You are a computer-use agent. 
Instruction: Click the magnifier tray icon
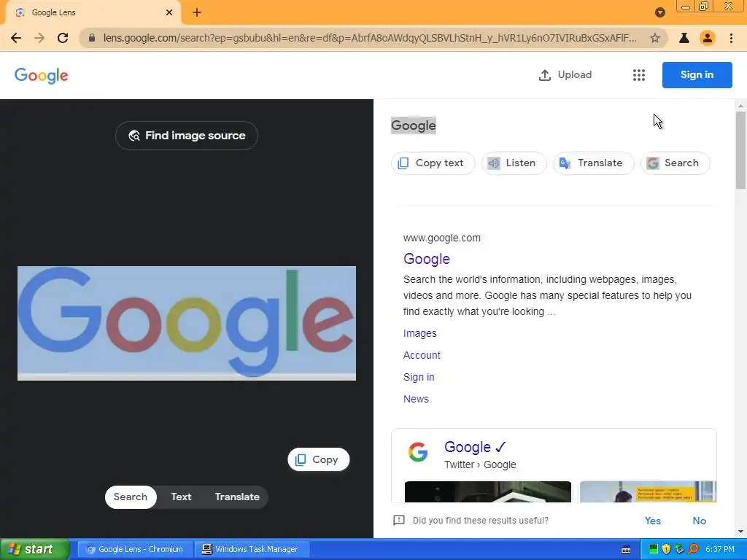tap(693, 550)
